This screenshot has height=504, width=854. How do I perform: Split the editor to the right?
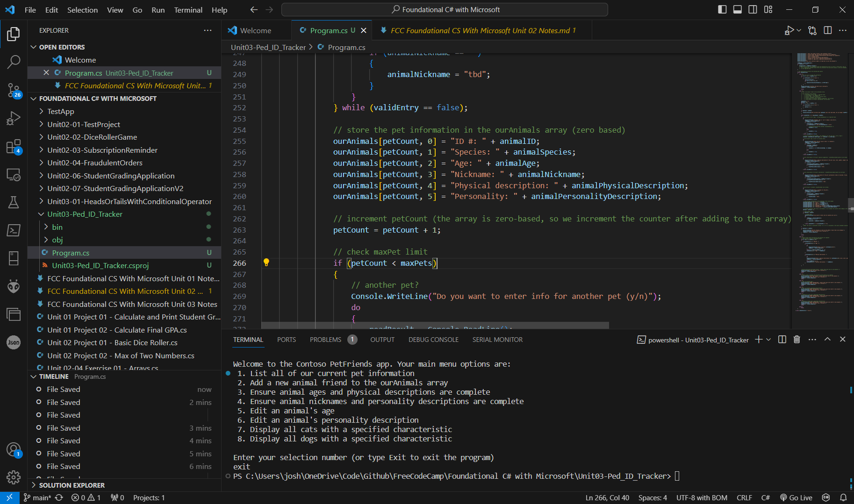coord(827,30)
